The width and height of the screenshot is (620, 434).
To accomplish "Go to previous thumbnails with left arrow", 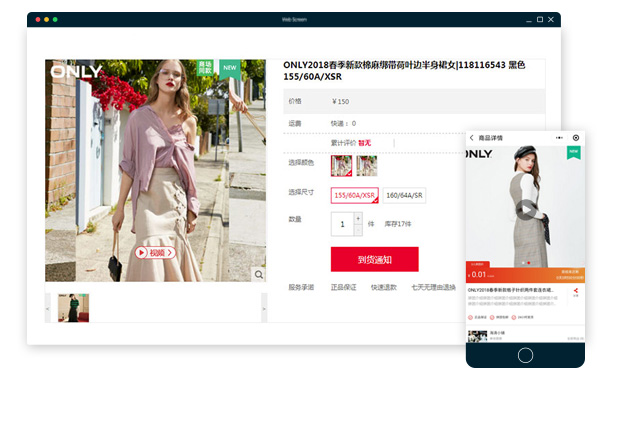I will click(x=48, y=308).
